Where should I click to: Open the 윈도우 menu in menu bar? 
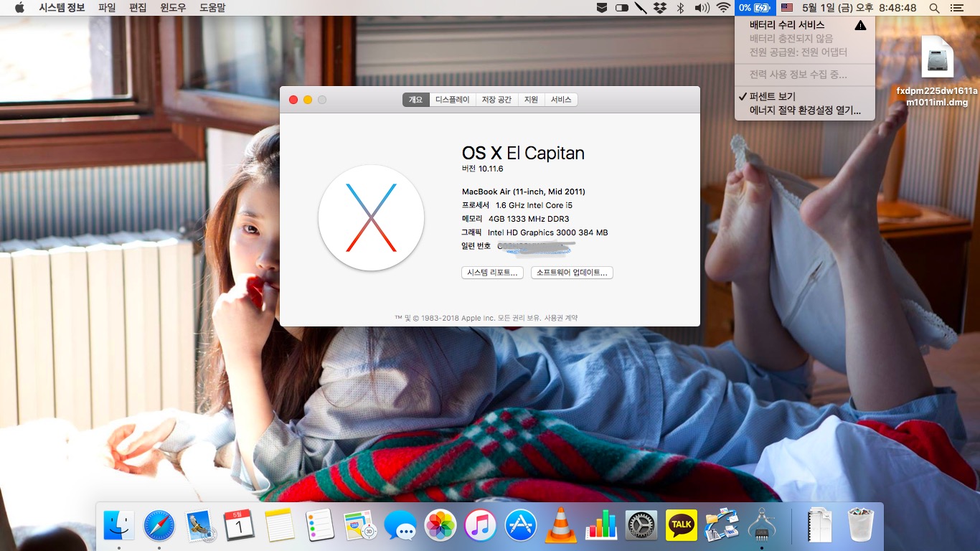173,8
